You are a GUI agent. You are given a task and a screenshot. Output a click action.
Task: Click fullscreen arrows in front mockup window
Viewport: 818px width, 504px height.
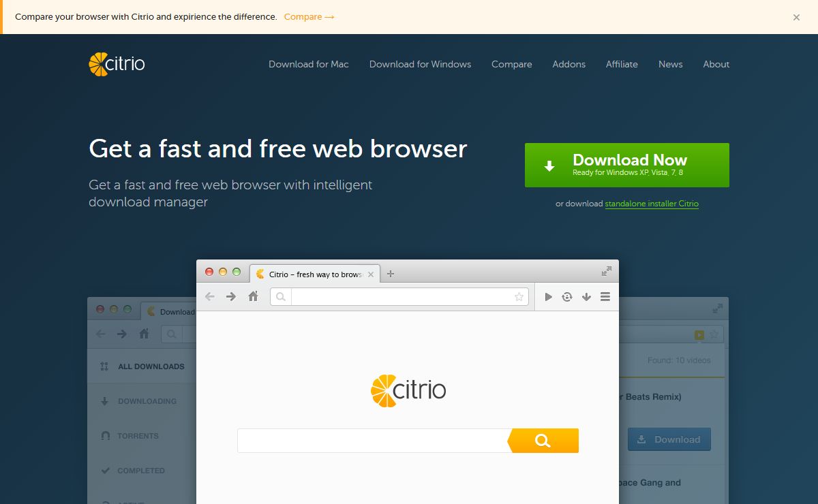point(607,271)
